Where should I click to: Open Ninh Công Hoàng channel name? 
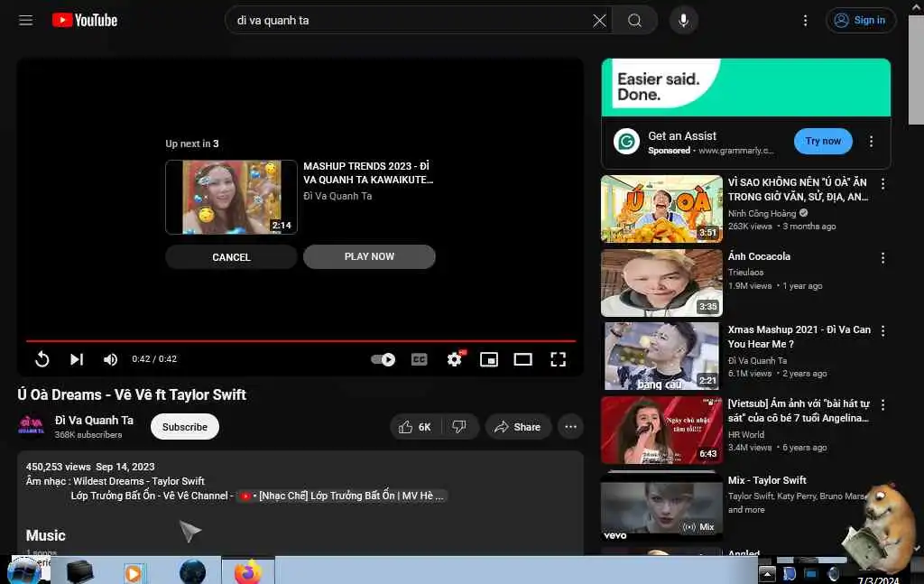pyautogui.click(x=762, y=213)
